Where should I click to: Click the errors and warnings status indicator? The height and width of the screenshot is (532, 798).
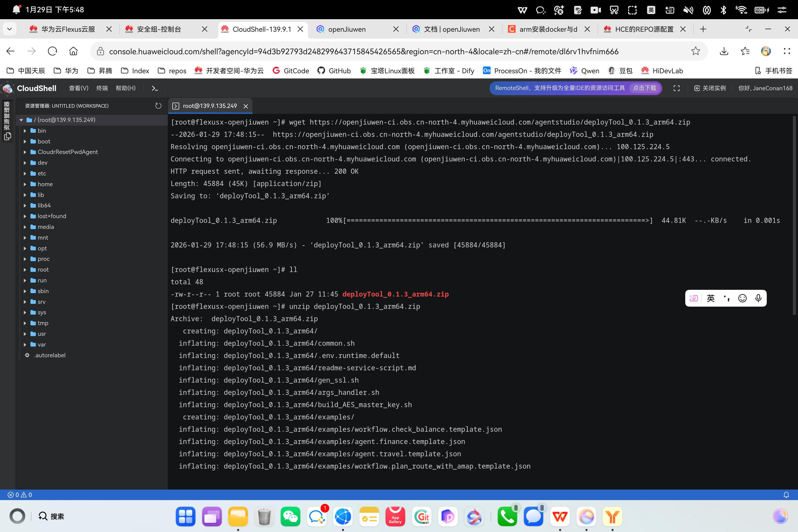coord(20,495)
